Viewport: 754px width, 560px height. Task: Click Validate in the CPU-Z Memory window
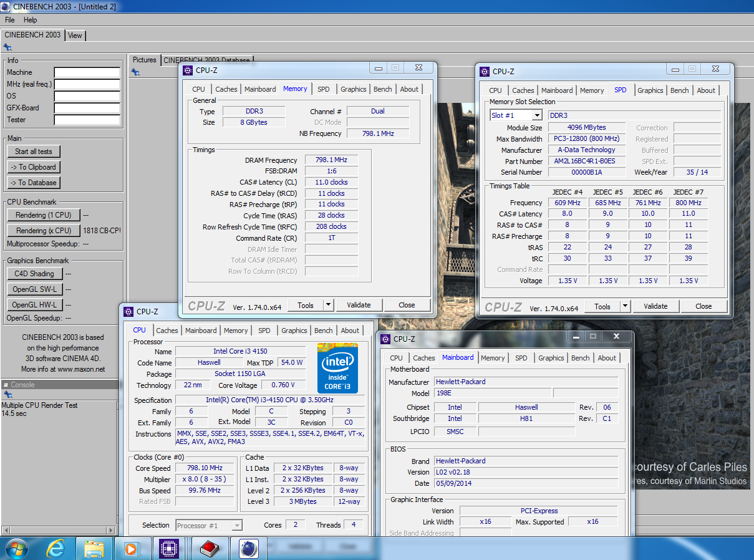point(359,305)
